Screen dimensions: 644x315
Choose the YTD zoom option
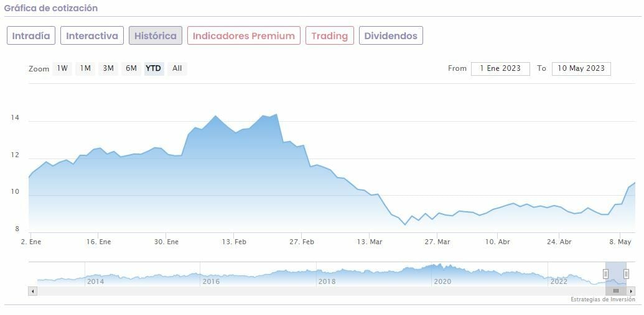pyautogui.click(x=153, y=68)
